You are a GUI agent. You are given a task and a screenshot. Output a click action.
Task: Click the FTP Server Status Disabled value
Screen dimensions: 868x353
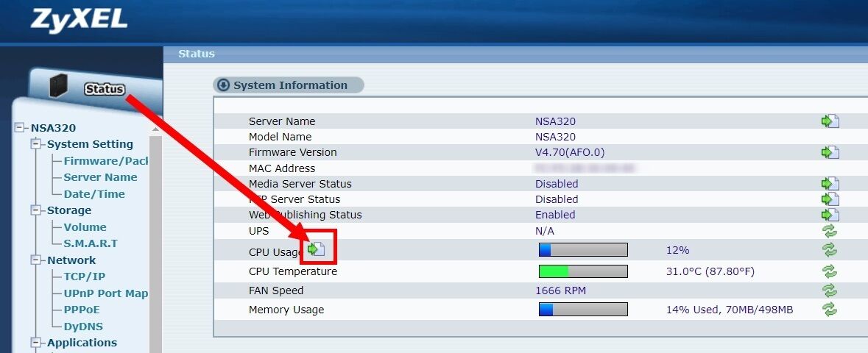[x=557, y=199]
